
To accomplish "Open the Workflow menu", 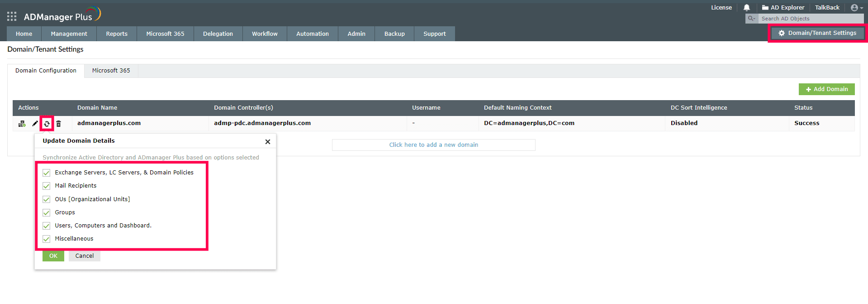I will [265, 34].
